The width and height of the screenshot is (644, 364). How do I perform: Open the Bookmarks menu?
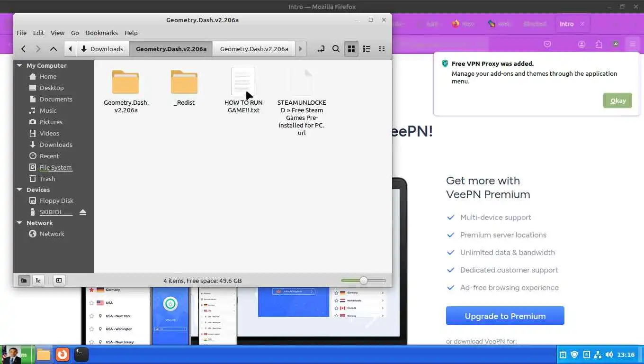point(102,33)
